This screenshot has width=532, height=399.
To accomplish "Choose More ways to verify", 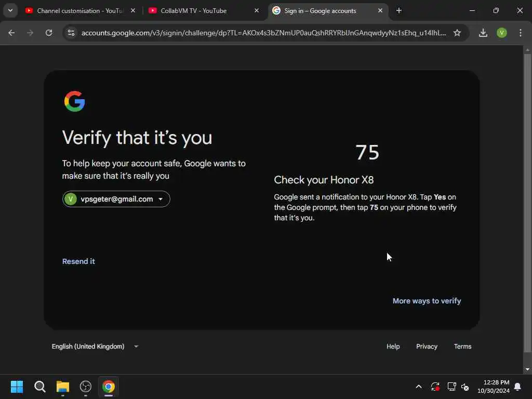I will coord(427,301).
